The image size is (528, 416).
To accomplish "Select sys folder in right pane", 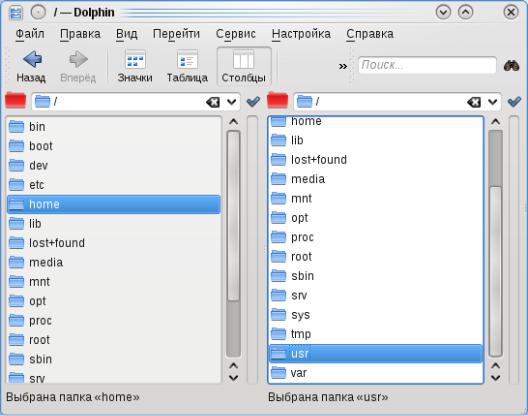I will 376,315.
